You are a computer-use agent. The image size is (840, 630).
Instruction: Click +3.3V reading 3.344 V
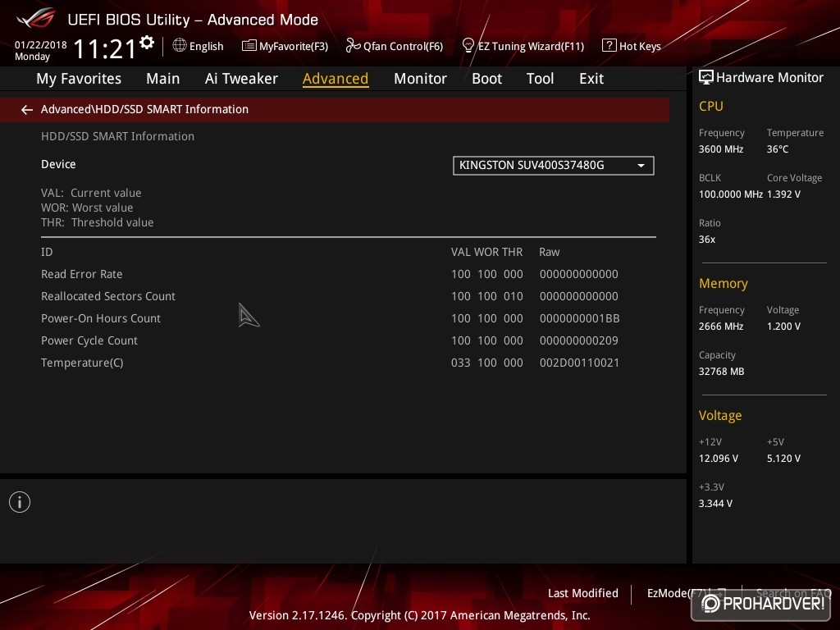point(715,504)
